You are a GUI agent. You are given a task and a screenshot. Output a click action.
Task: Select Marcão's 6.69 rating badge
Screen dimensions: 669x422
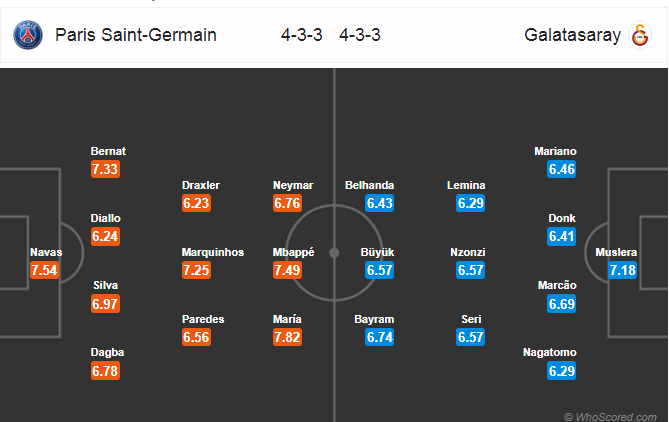coord(561,304)
